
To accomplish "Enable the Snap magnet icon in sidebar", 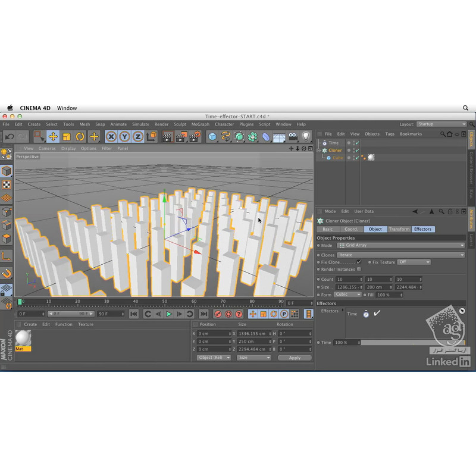I will pyautogui.click(x=7, y=273).
